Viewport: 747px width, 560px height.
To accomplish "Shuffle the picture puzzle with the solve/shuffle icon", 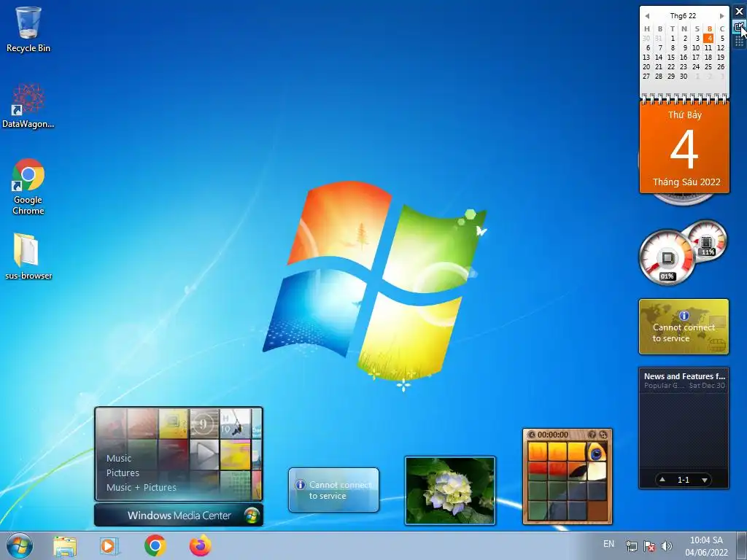I will 603,435.
